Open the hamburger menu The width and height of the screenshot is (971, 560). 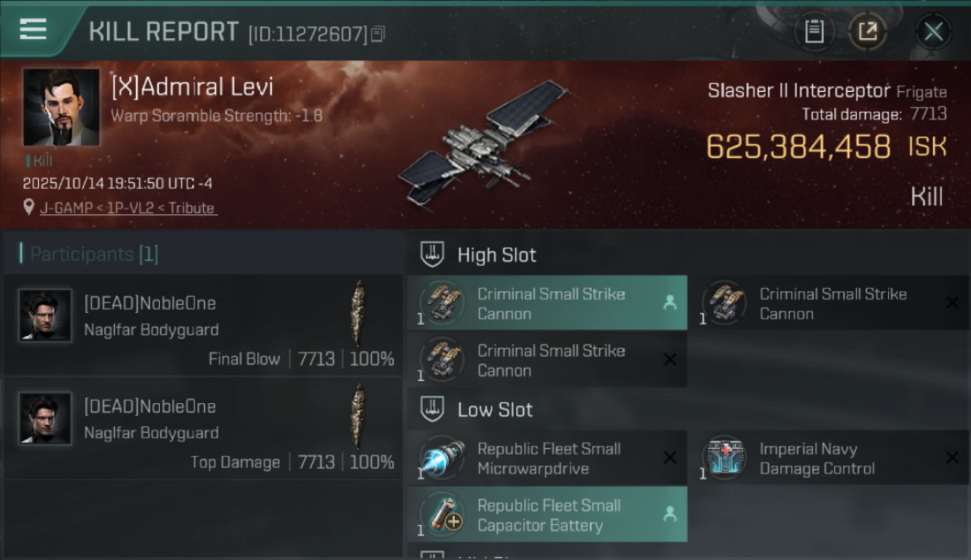point(33,29)
